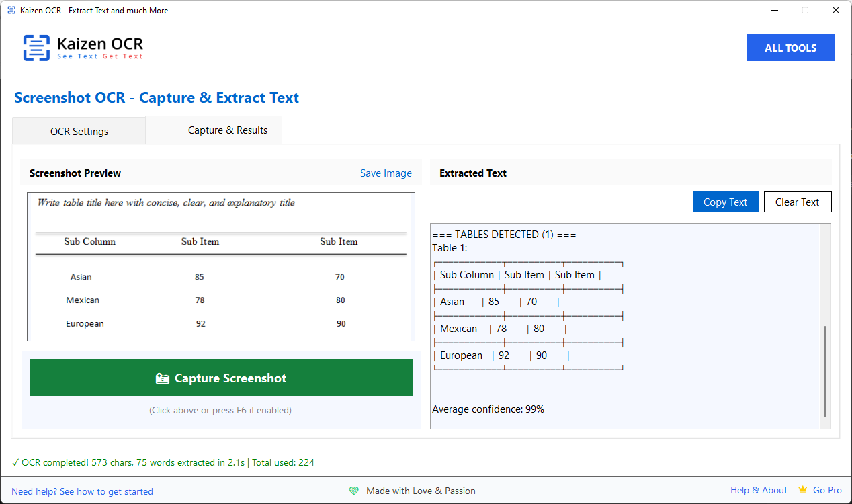
Task: Click the crown icon beside Go Pro
Action: (x=802, y=490)
